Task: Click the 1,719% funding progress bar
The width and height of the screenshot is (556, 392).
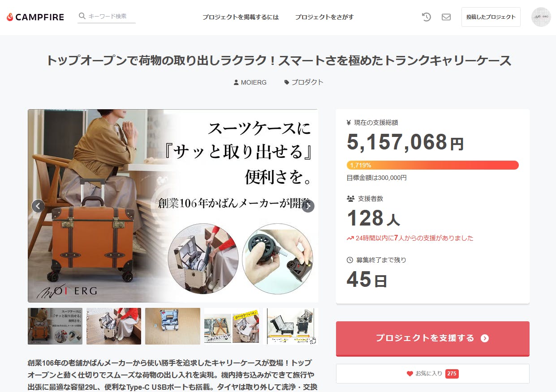Action: [433, 165]
